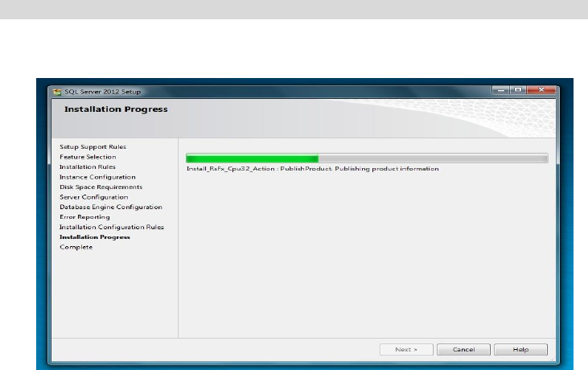Click the SQL Server 2012 Setup title icon

point(57,92)
